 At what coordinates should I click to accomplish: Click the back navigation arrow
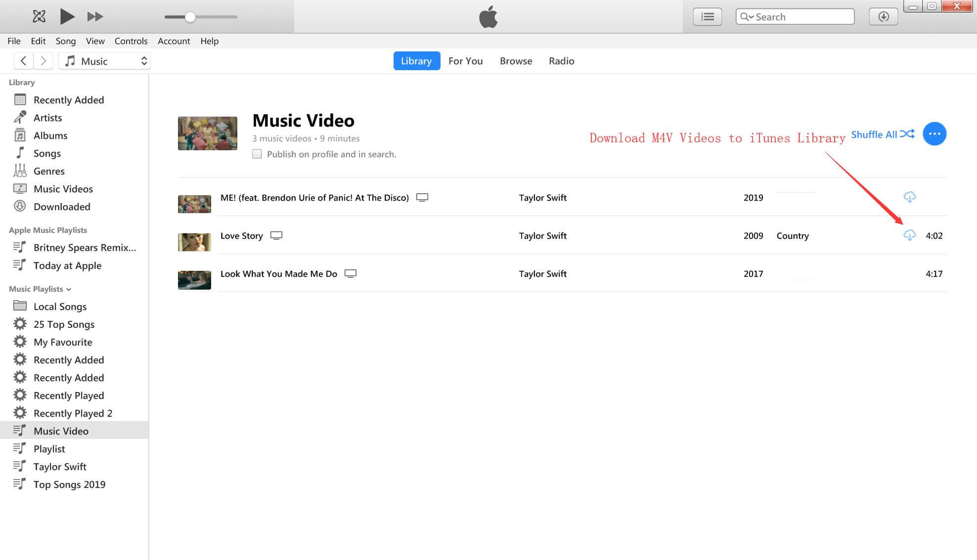[x=24, y=60]
